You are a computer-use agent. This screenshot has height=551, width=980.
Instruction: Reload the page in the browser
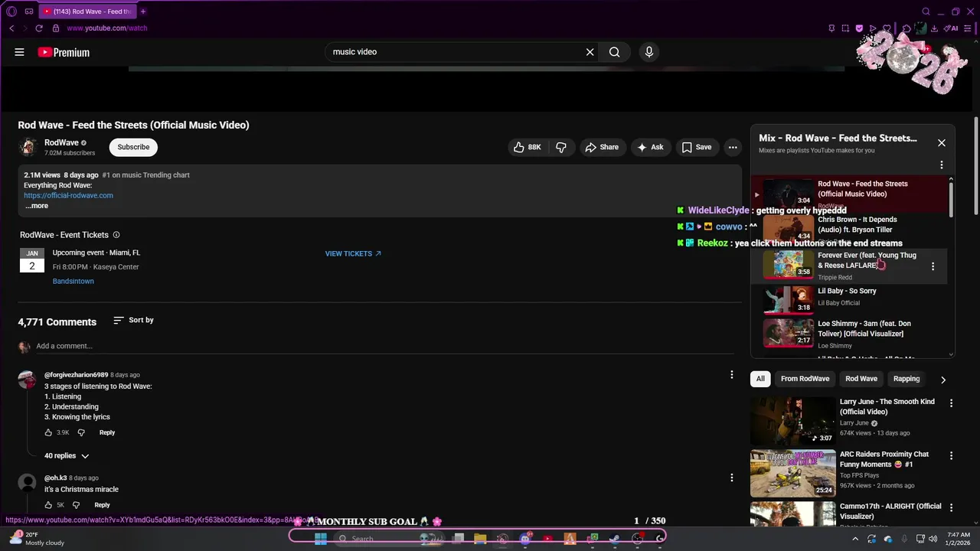pyautogui.click(x=39, y=28)
